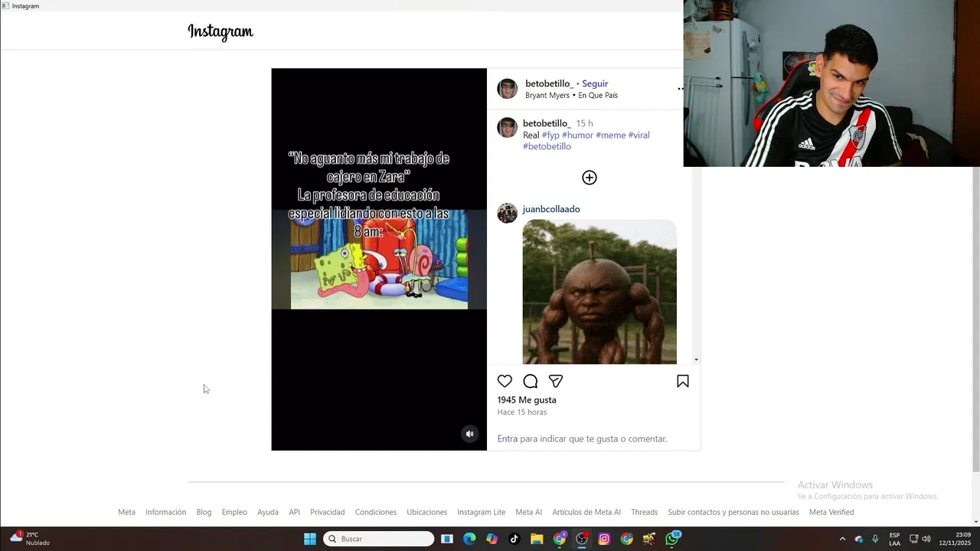The height and width of the screenshot is (551, 980).
Task: Open Subir contactos y personas no usuarias
Action: [733, 512]
